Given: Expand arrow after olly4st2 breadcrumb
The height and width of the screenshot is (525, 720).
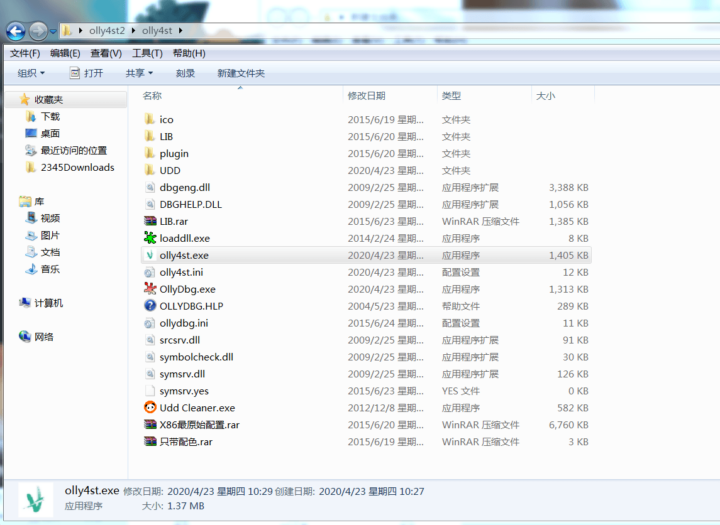Looking at the screenshot, I should click(x=133, y=31).
